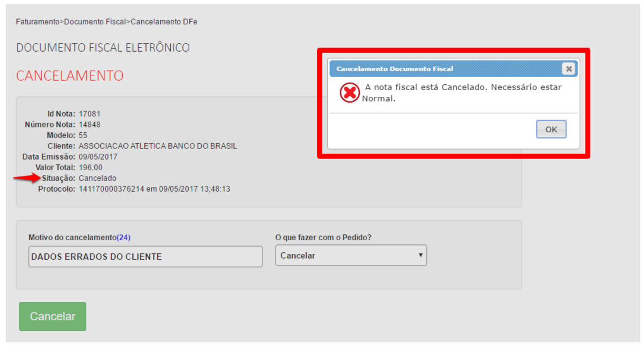
Task: Click the character counter (24) label
Action: click(x=123, y=238)
